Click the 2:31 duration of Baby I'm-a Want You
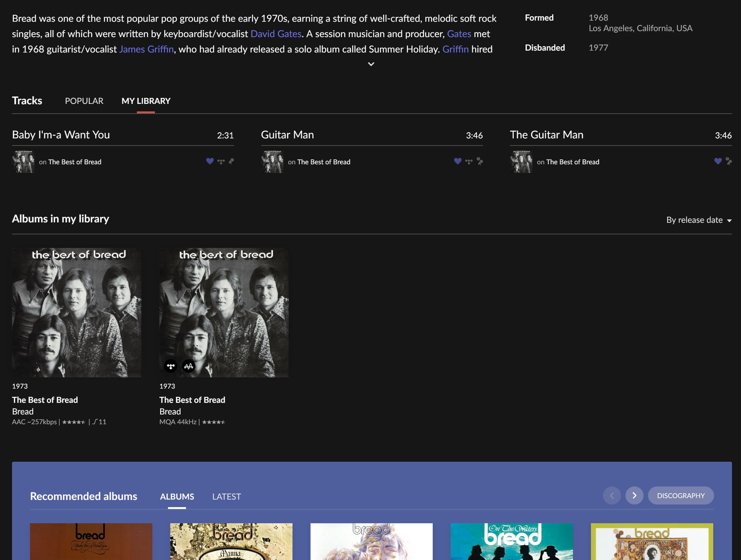This screenshot has width=741, height=560. (225, 135)
